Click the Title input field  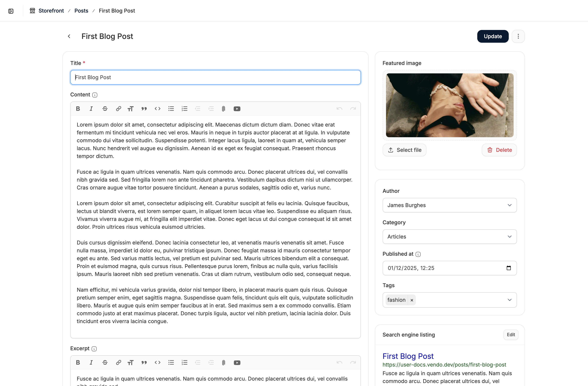[x=215, y=77]
